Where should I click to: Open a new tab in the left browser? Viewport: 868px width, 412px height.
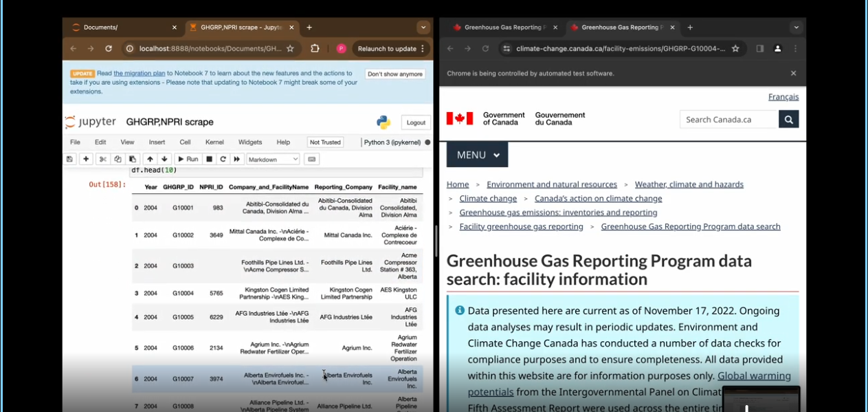click(x=309, y=28)
